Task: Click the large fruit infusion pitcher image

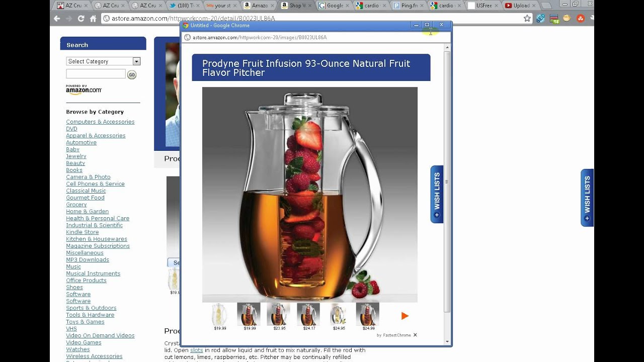Action: [310, 195]
